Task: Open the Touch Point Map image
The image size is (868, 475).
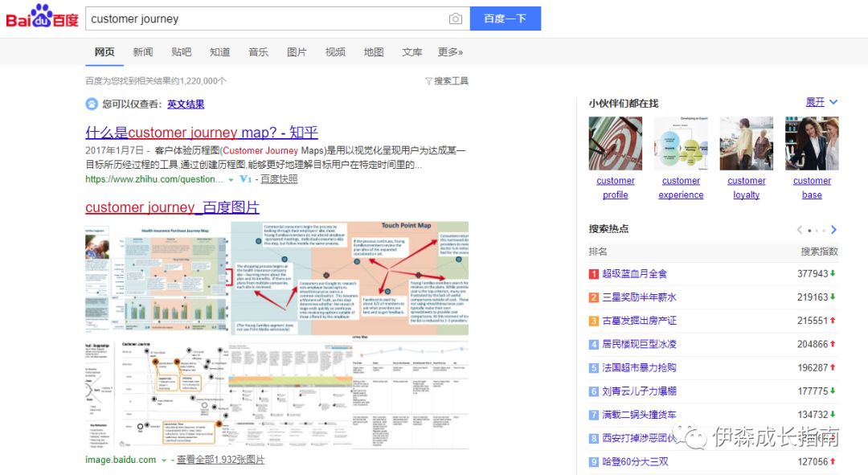Action: tap(350, 278)
